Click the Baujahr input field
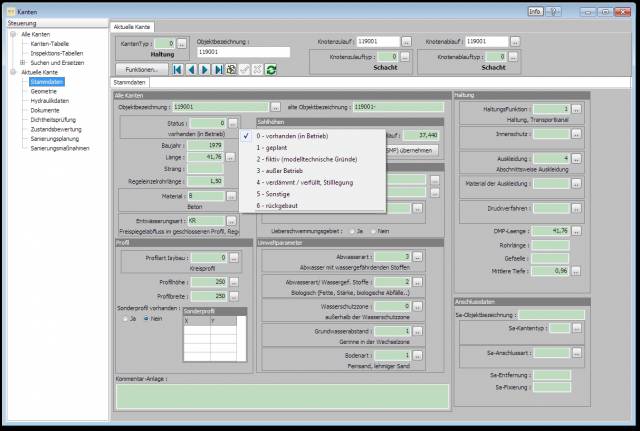Viewport: 640px width, 431px height. click(203, 145)
